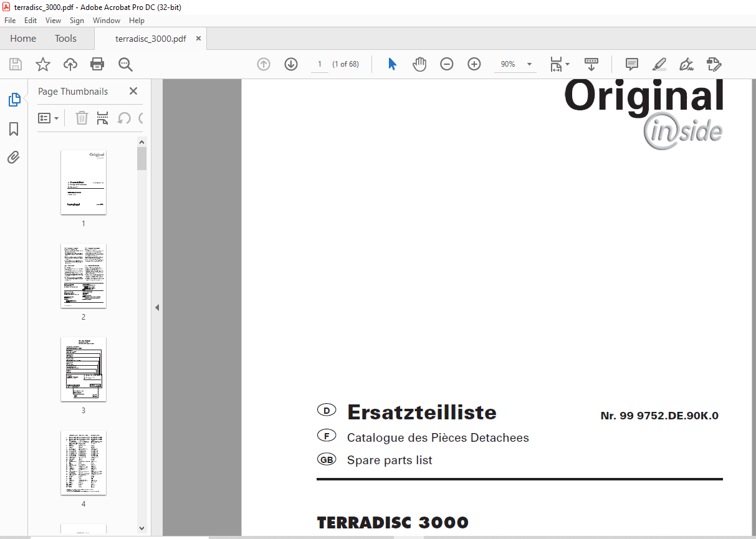The image size is (756, 539).
Task: Select page 3 thumbnail
Action: 84,369
